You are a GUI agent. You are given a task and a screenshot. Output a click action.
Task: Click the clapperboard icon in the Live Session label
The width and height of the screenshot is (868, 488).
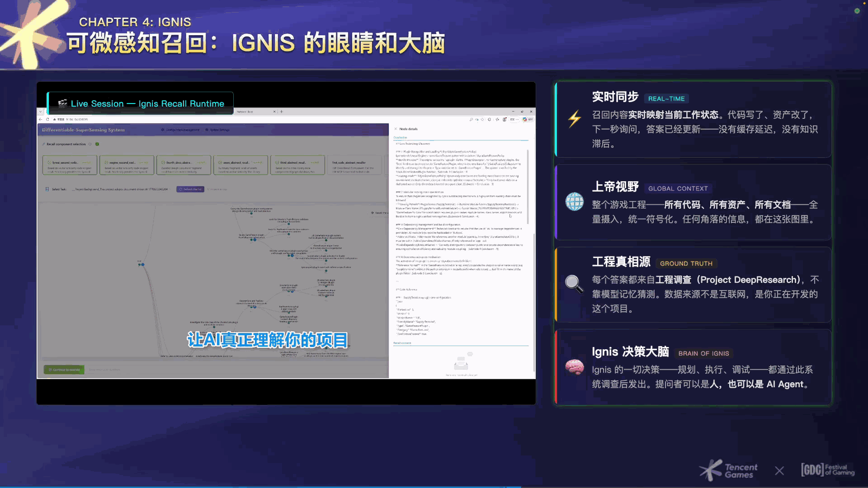62,103
